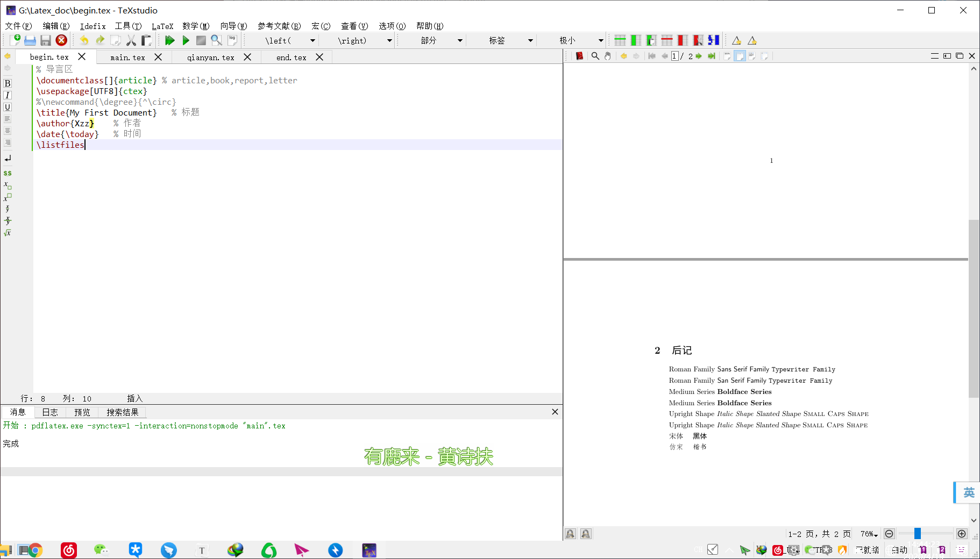Open the magnifier search in PDF viewer
Viewport: 980px width, 559px height.
[x=595, y=56]
